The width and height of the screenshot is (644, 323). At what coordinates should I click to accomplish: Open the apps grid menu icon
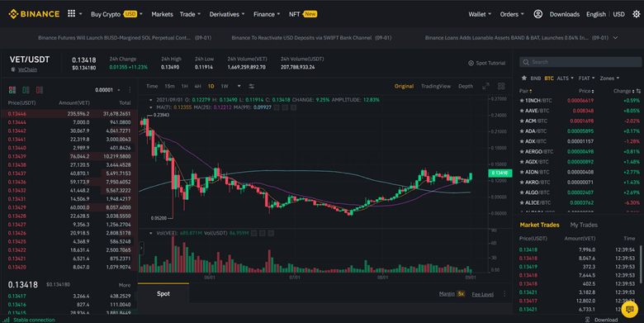click(72, 13)
